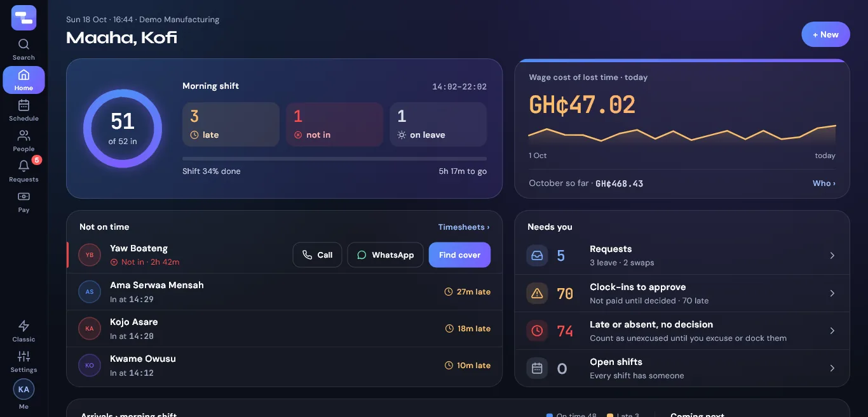Click the red clock Late or absent icon
Viewport: 868px width, 417px height.
click(537, 331)
